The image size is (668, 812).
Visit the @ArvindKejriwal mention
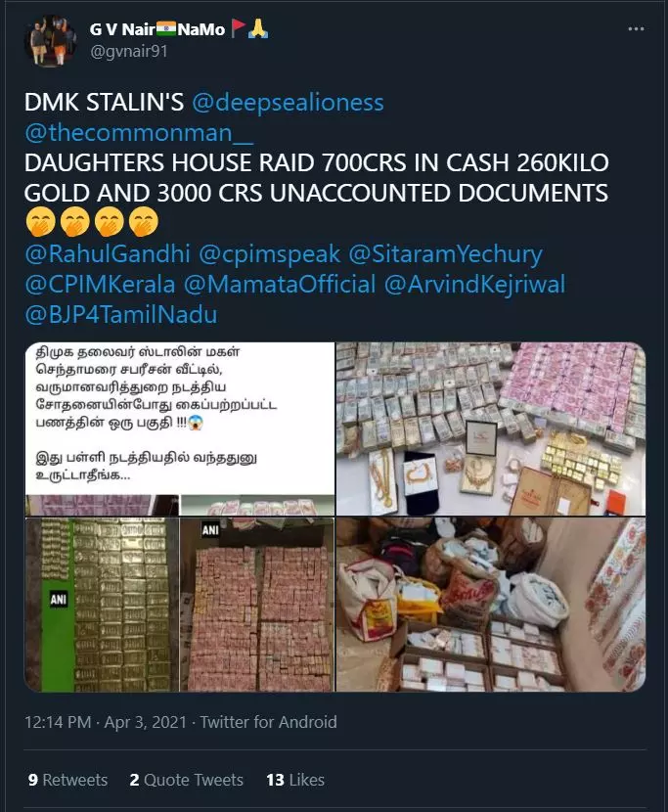coord(474,285)
